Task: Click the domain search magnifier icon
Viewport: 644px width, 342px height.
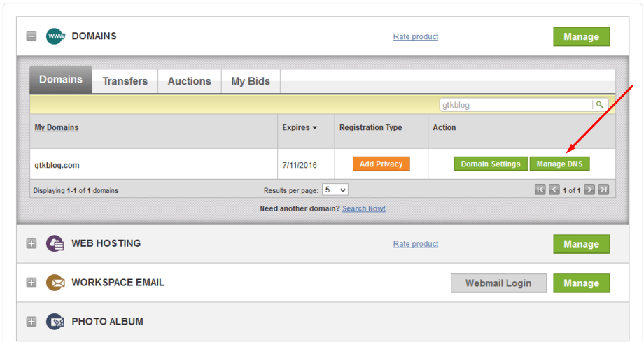Action: tap(600, 105)
